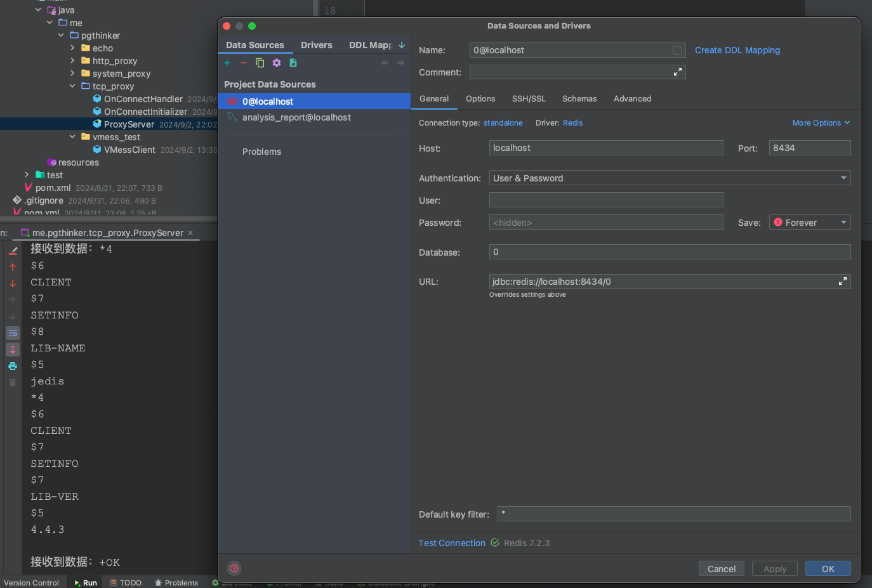Open the Schemas tab

coord(579,99)
